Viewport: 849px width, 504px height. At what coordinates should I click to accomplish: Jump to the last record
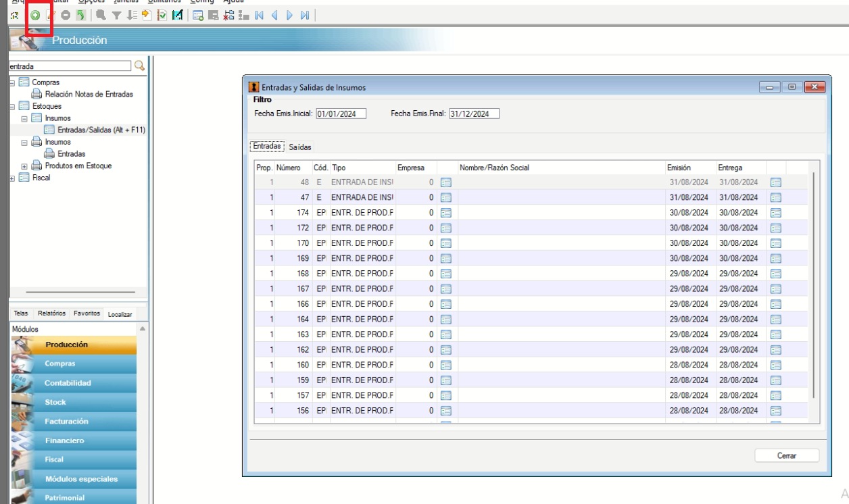[x=305, y=15]
